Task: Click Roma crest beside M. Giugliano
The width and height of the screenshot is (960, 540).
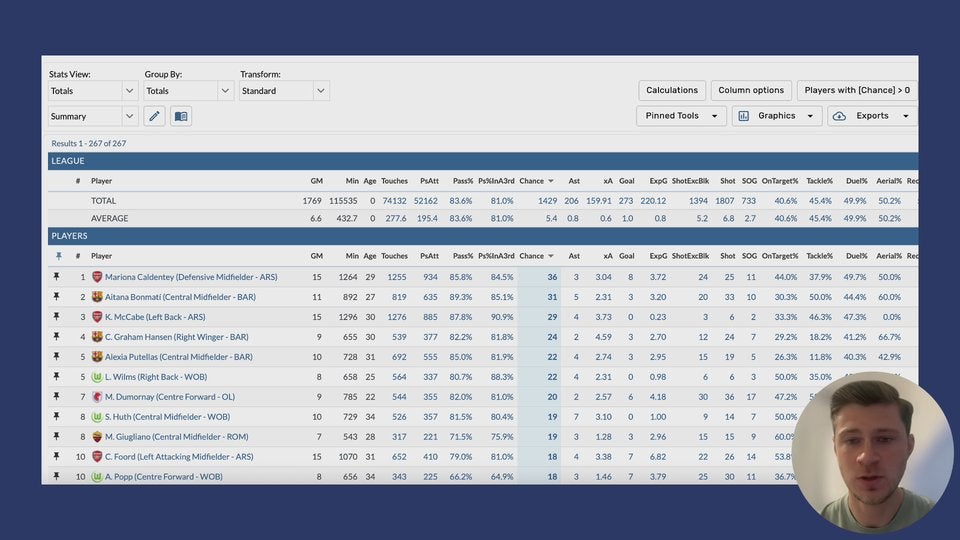Action: 97,437
